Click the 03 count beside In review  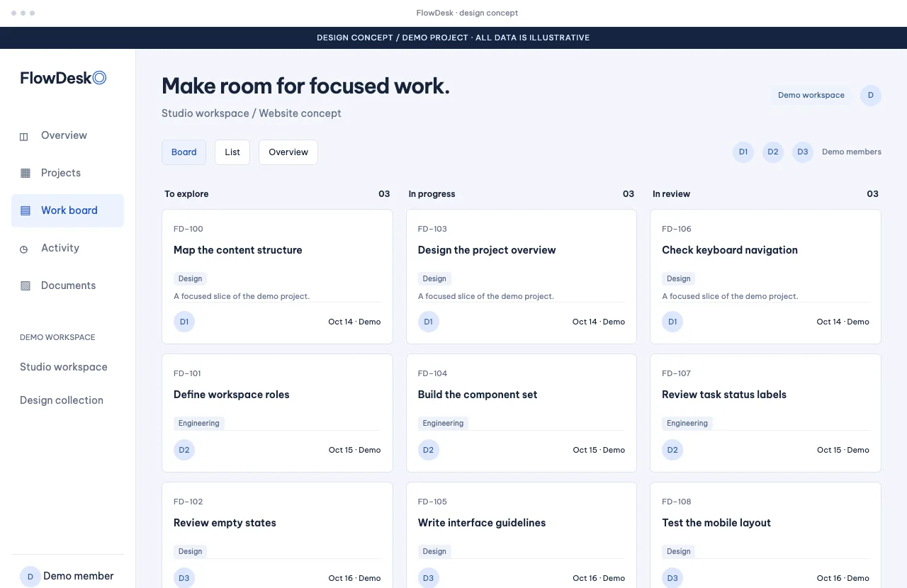[872, 194]
